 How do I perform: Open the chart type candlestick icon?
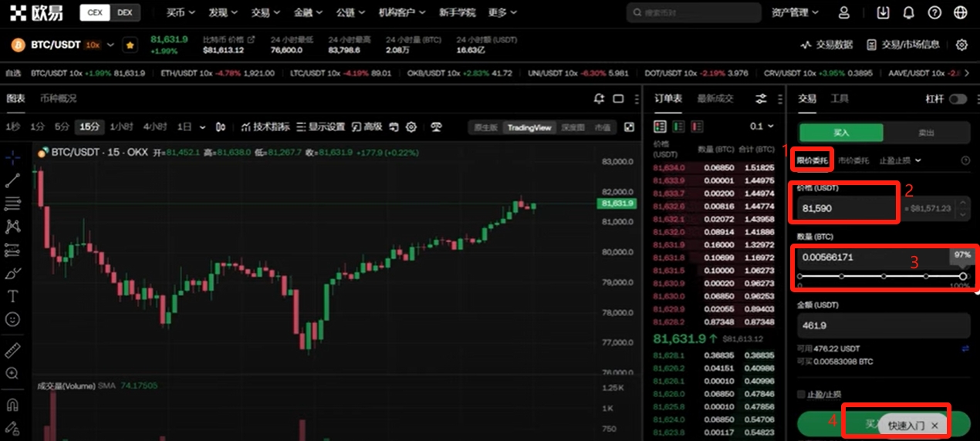(x=221, y=127)
